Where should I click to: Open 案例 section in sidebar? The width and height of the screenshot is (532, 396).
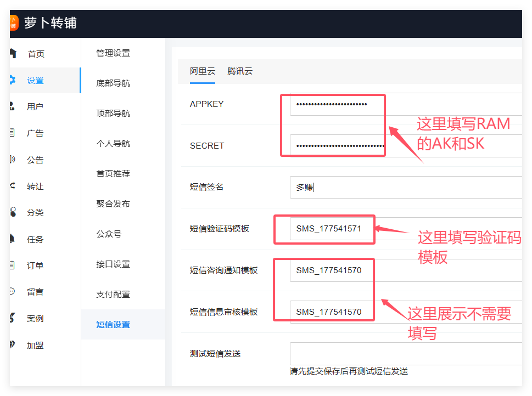pos(35,318)
